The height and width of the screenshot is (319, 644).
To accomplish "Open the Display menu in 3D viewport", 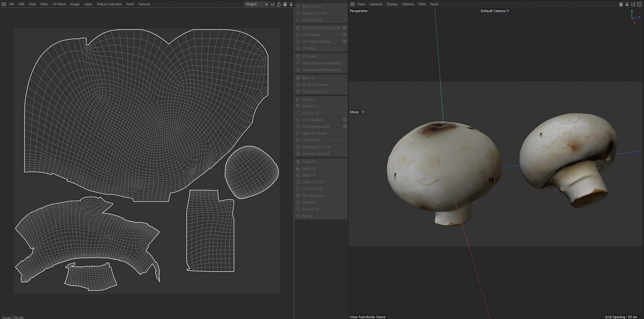I will [392, 4].
